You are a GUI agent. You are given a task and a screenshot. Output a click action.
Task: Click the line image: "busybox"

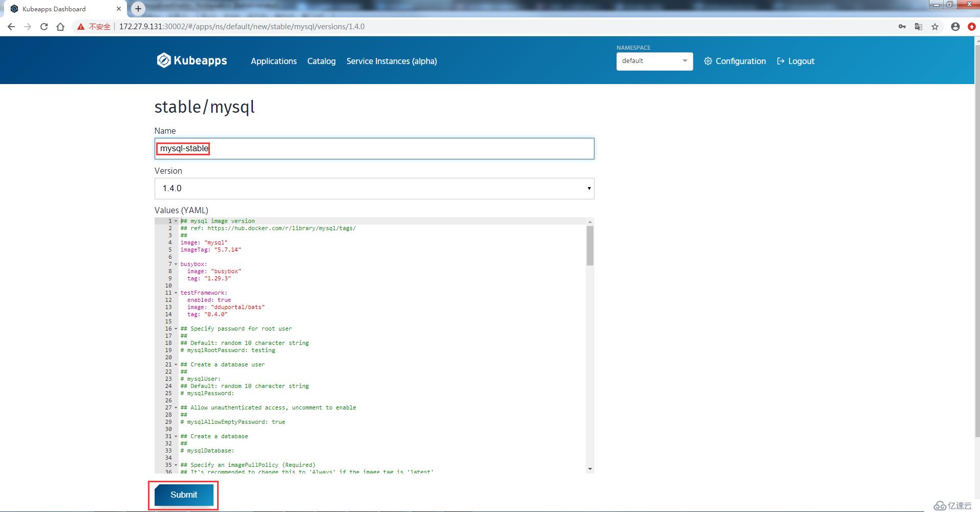[214, 272]
